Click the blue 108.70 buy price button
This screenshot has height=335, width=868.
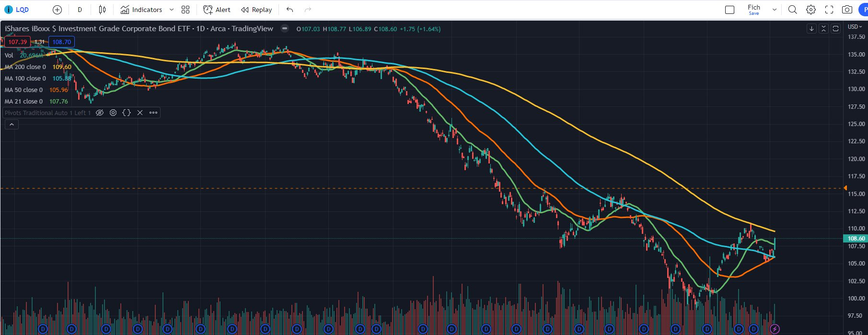tap(62, 42)
